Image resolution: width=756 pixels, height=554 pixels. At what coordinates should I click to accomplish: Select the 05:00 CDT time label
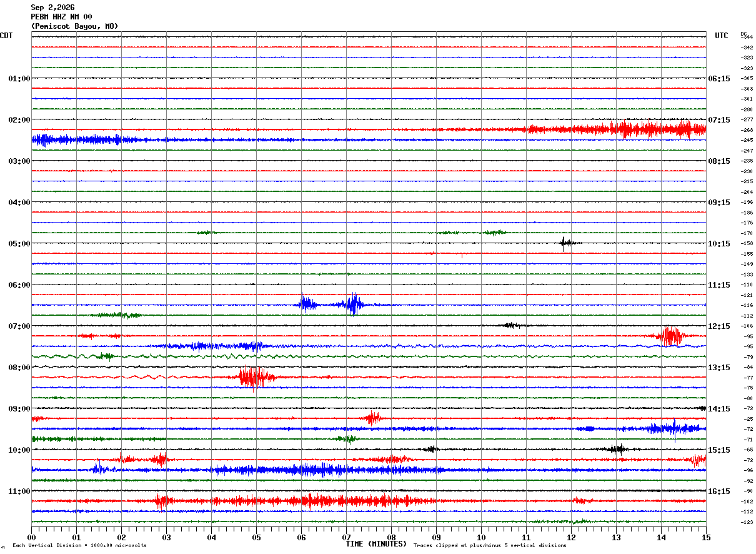(19, 244)
